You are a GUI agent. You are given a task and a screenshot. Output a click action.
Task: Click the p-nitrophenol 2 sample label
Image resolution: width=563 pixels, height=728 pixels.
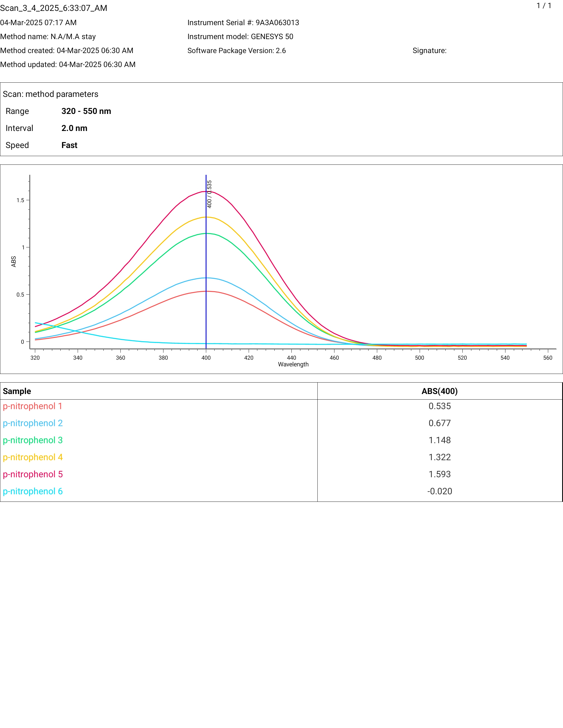[33, 423]
